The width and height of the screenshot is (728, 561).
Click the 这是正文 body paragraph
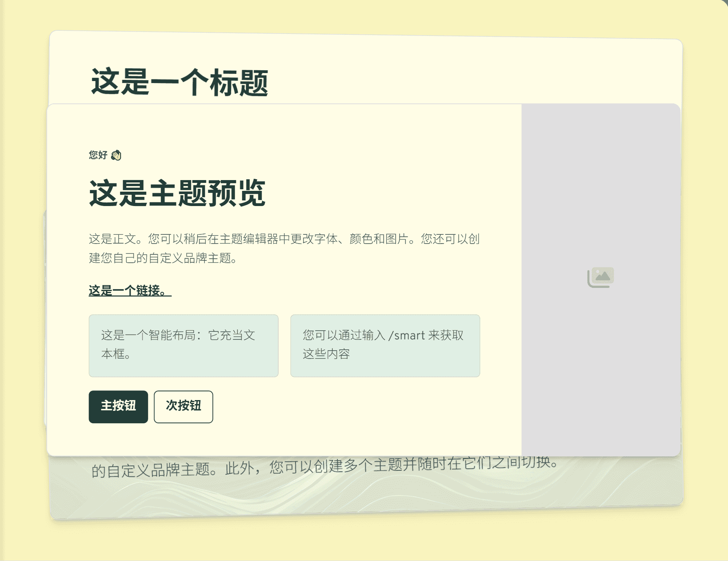click(284, 239)
